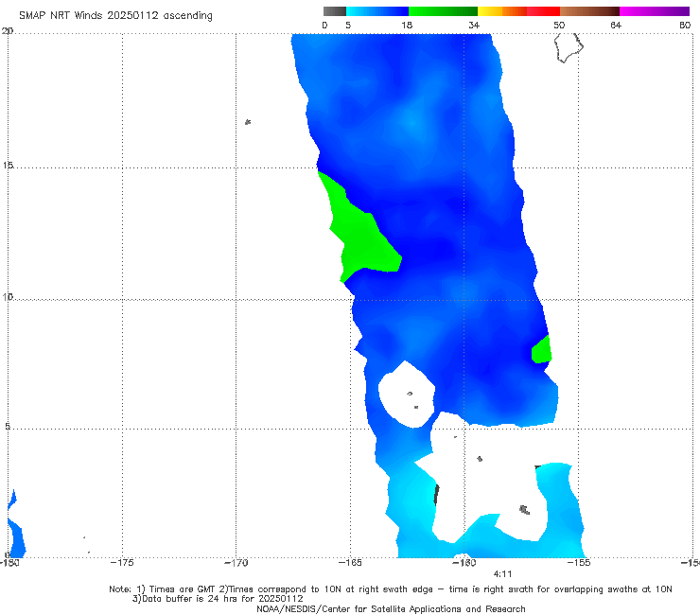Click the small island marker near -170, 17N
Viewport: 700px width, 615px height.
pyautogui.click(x=248, y=122)
